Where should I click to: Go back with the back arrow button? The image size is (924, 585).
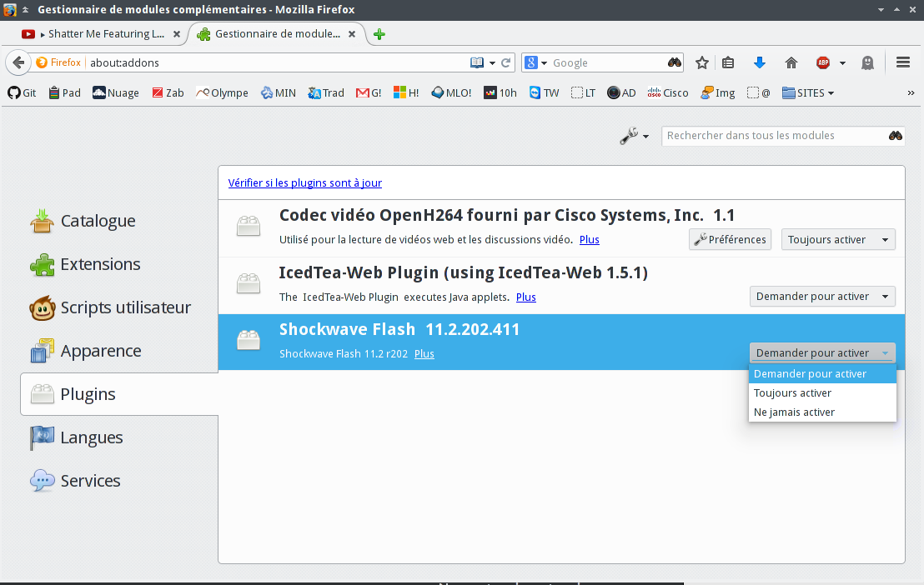[18, 62]
